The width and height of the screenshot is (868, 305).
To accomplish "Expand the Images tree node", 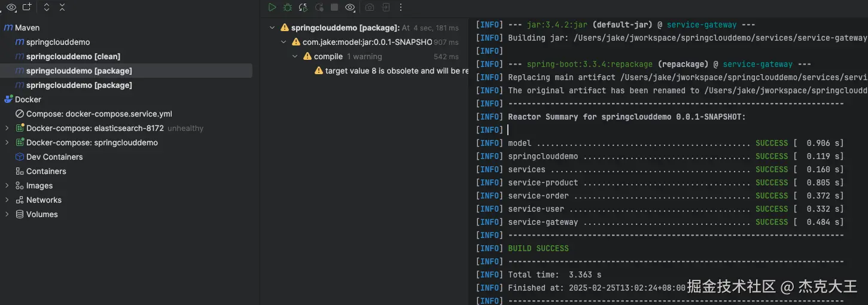I will [x=7, y=185].
